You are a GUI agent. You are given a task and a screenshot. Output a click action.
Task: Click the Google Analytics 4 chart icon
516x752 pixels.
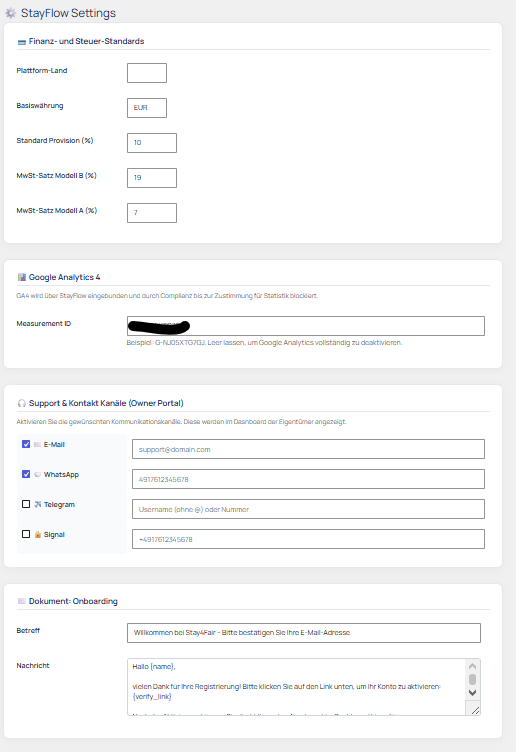click(22, 277)
